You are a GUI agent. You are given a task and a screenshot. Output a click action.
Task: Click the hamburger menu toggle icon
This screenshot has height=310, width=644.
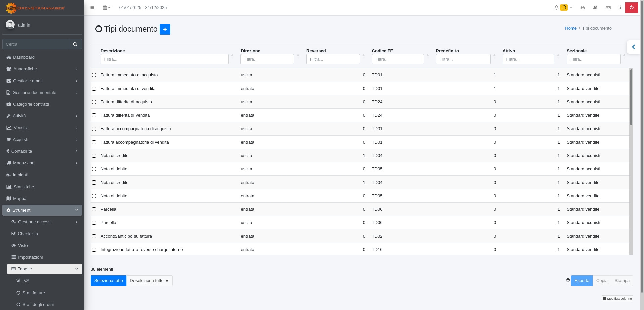coord(92,8)
